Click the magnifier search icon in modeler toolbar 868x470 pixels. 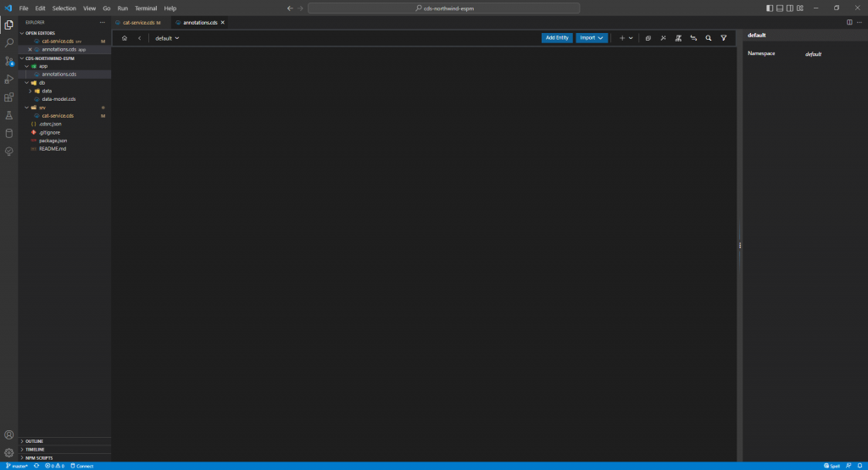[x=708, y=38]
